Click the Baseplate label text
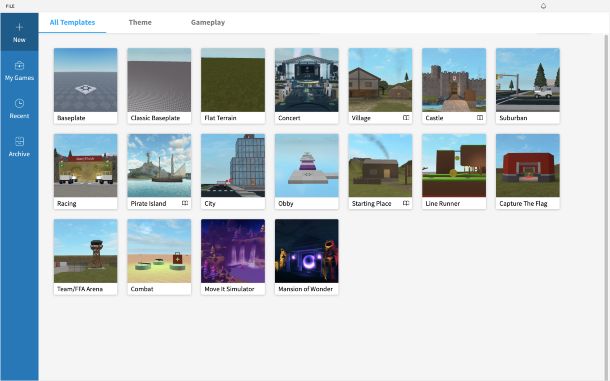The image size is (610, 381). pyautogui.click(x=71, y=118)
